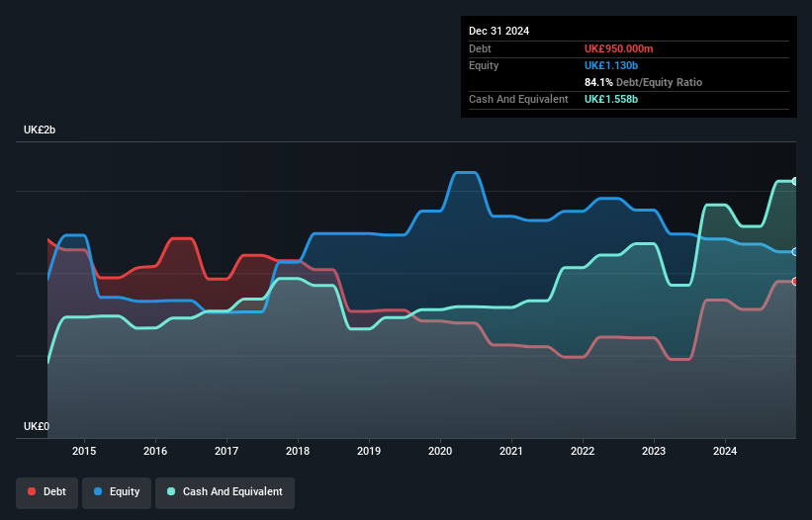Toggle the Debt series legend button
812x520 pixels.
[47, 492]
